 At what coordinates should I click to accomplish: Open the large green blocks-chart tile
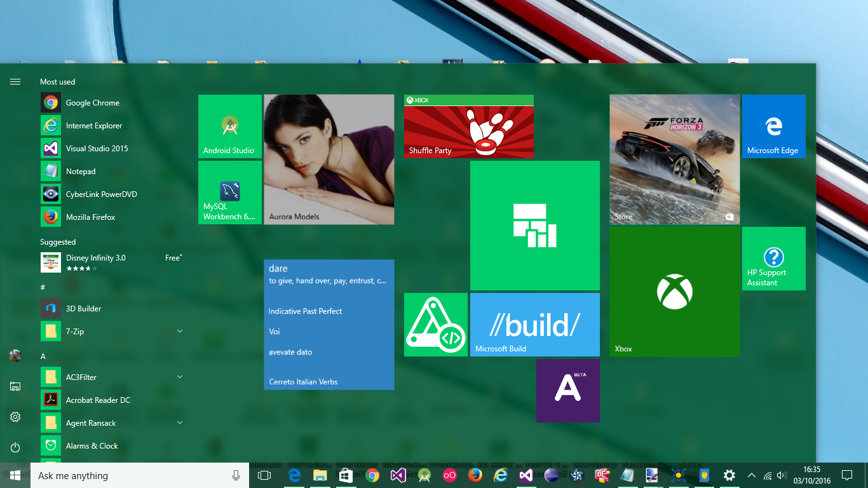[535, 226]
